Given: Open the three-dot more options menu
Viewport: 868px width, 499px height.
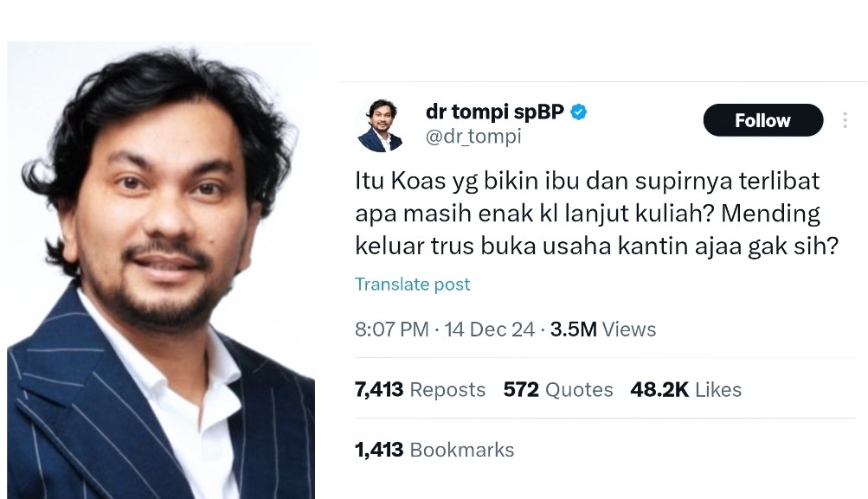Looking at the screenshot, I should [845, 120].
